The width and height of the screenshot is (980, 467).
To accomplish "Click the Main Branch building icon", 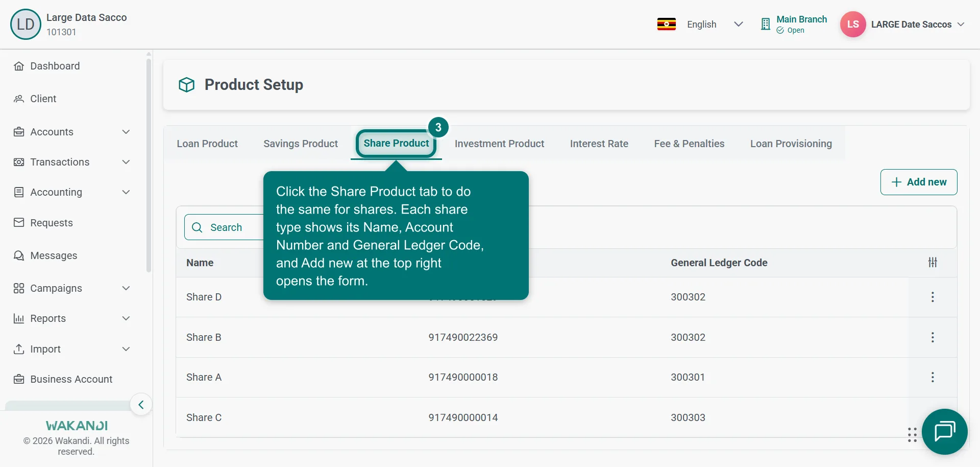I will 765,24.
